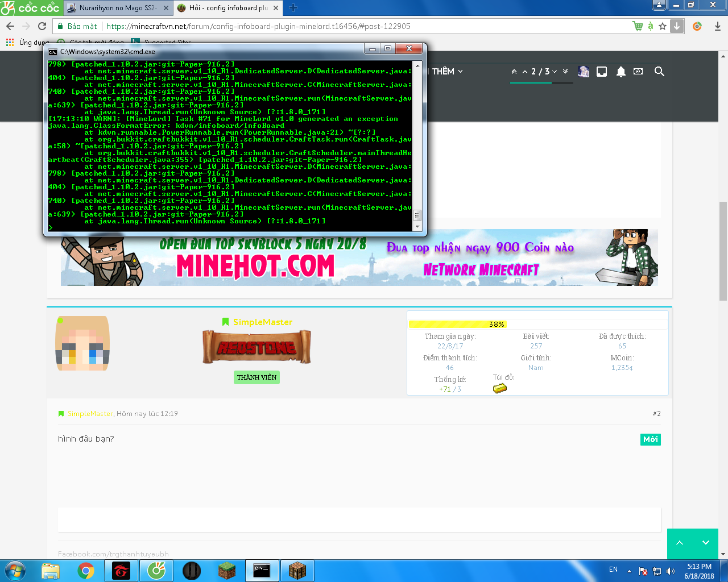This screenshot has height=582, width=728.
Task: Open a new browser tab
Action: click(293, 8)
